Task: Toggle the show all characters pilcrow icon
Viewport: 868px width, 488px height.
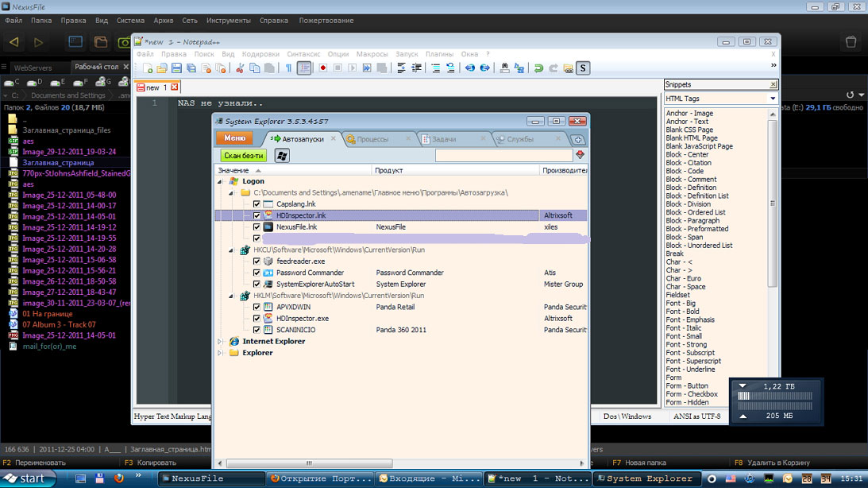Action: (288, 68)
